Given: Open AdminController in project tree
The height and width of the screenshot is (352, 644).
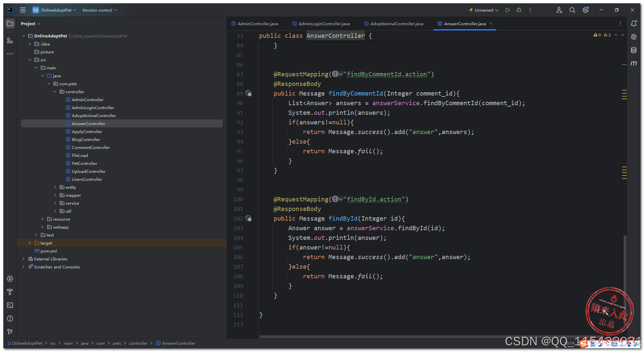Looking at the screenshot, I should point(88,100).
